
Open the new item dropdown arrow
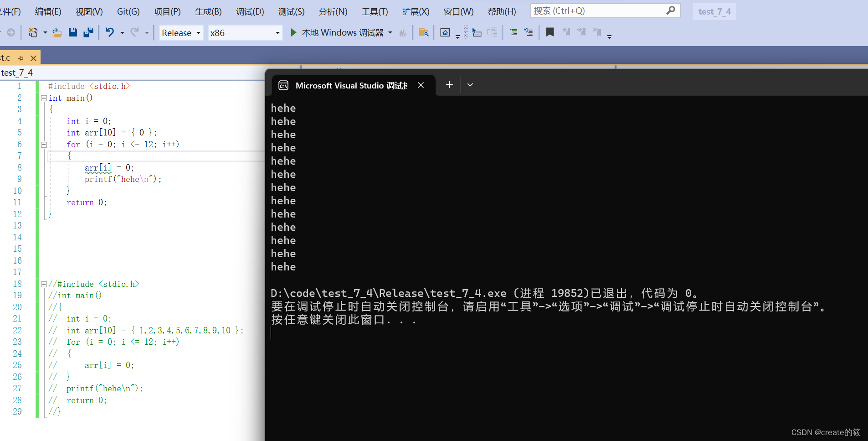(x=45, y=33)
